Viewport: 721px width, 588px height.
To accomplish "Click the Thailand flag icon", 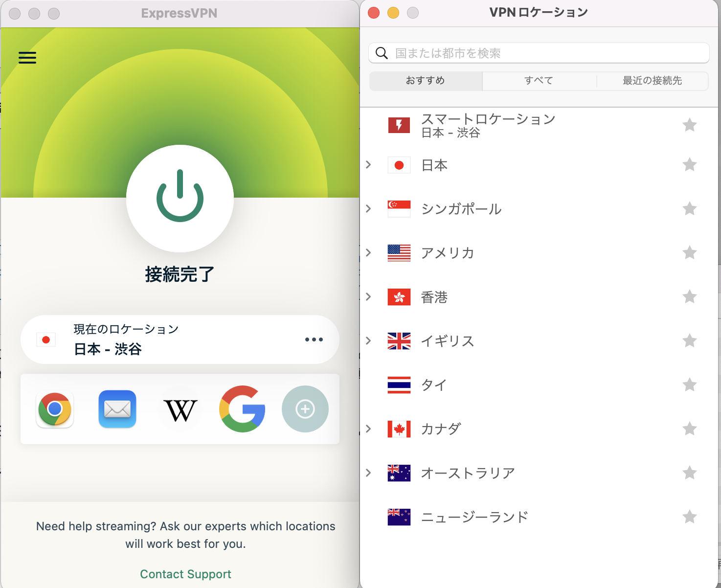I will coord(399,385).
